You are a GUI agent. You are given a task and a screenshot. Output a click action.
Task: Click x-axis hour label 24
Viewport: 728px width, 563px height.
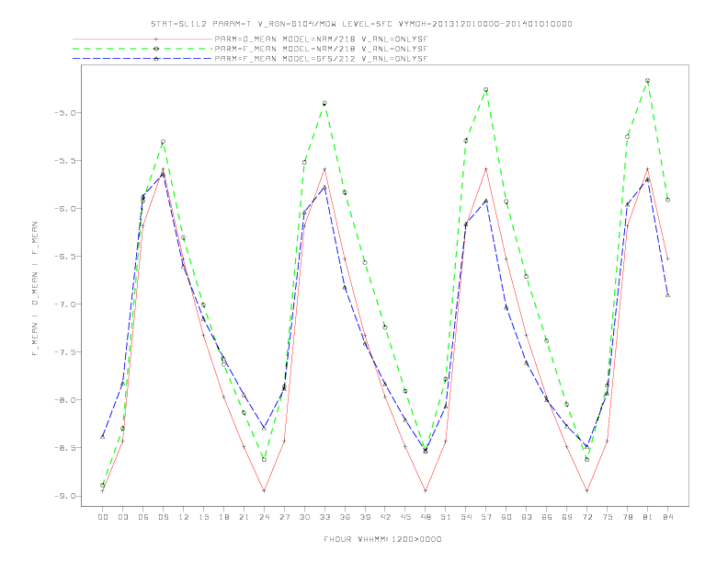pos(264,517)
